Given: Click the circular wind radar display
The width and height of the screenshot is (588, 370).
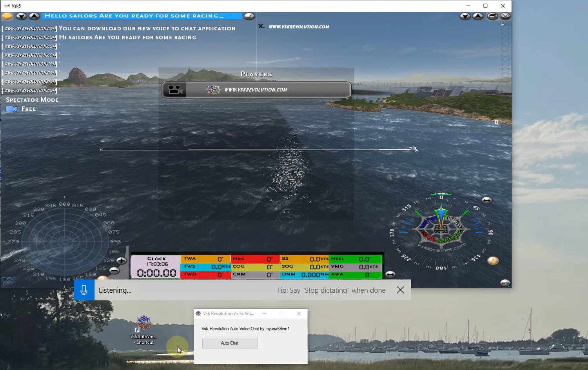Looking at the screenshot, I should (x=65, y=241).
